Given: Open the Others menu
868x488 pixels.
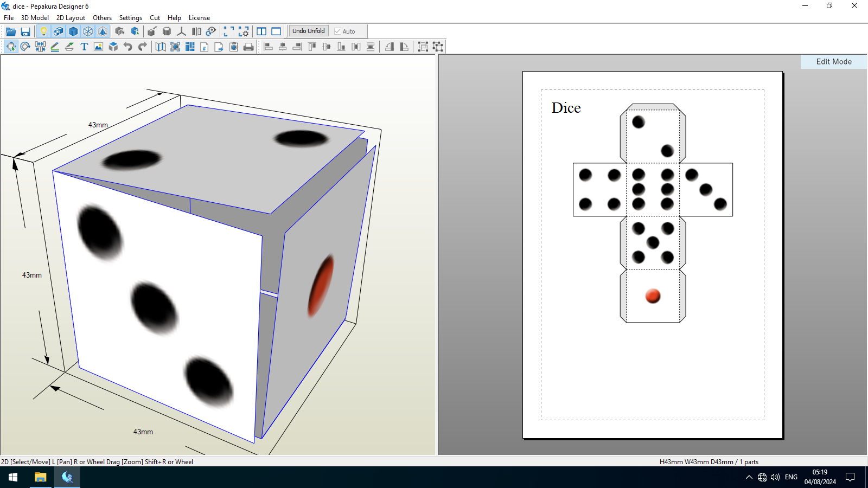Looking at the screenshot, I should coord(102,18).
